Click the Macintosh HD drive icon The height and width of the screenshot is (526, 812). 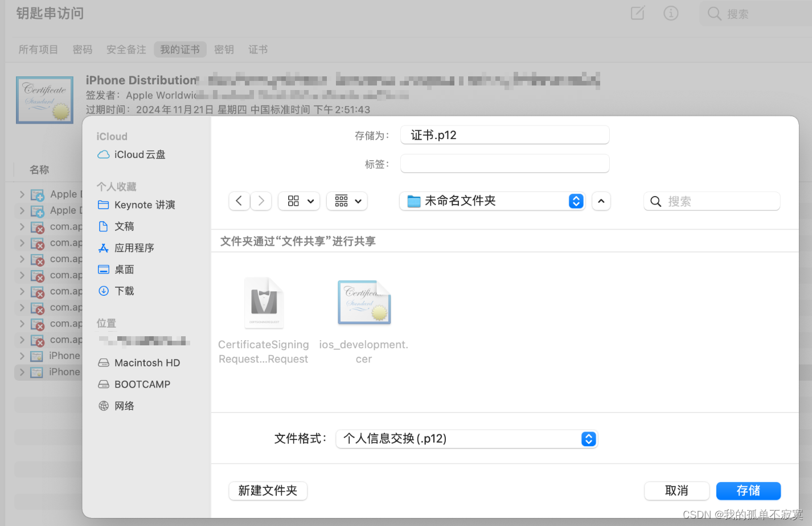pos(104,363)
